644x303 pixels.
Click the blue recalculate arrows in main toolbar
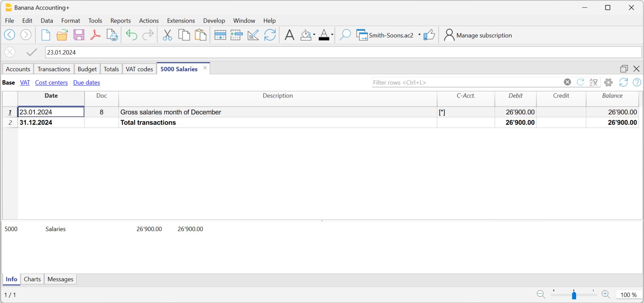point(270,35)
